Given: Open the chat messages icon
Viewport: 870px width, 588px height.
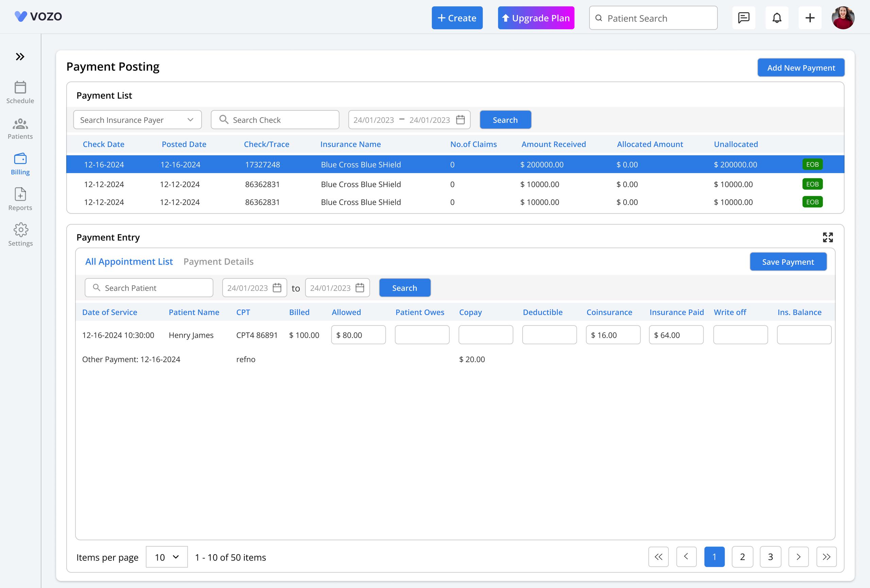Looking at the screenshot, I should click(x=744, y=18).
